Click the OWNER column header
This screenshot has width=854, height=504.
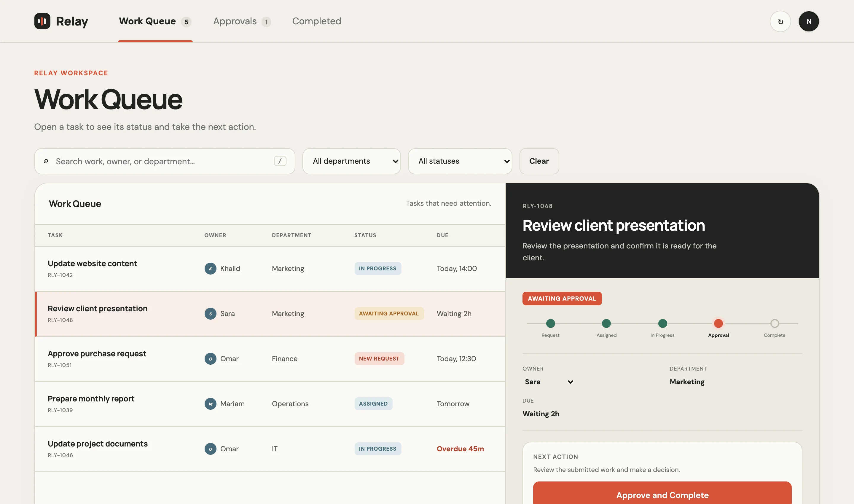(215, 235)
